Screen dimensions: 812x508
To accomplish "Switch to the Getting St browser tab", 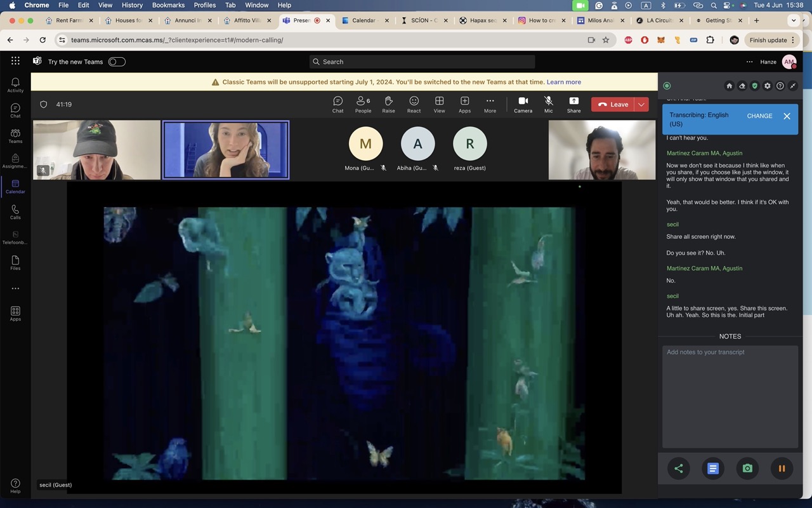I will coord(718,20).
